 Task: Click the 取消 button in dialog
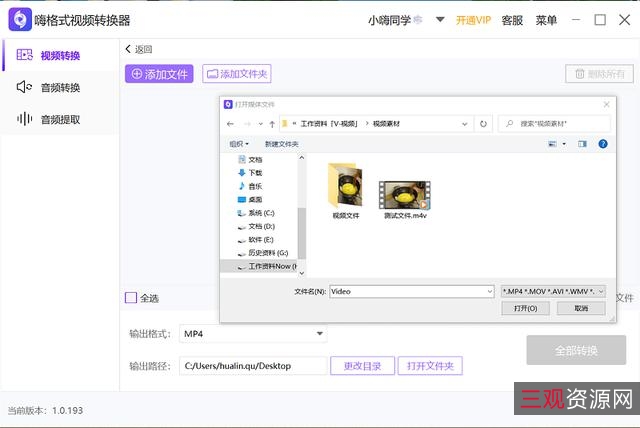click(581, 308)
